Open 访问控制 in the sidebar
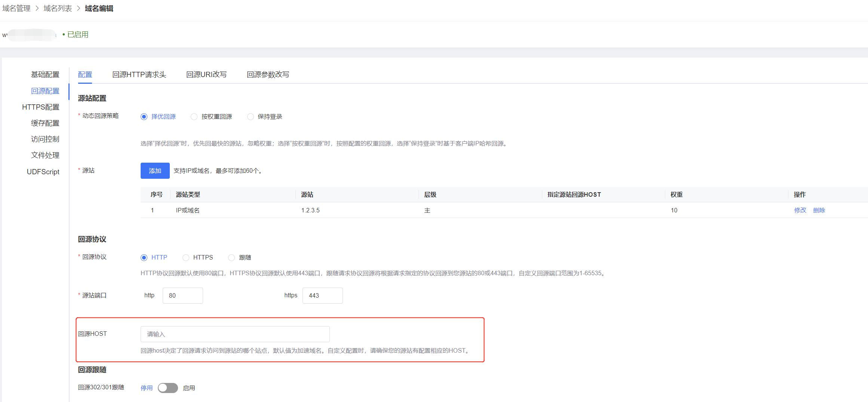This screenshot has width=868, height=402. click(45, 139)
